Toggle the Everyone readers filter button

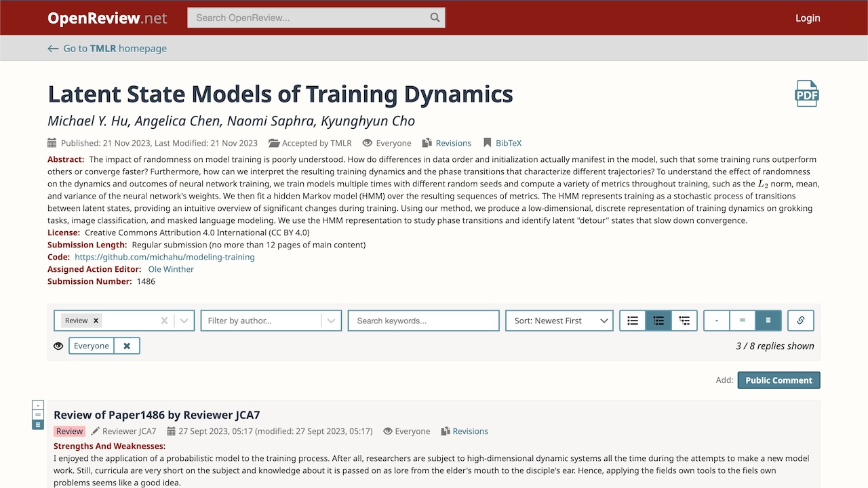(x=92, y=346)
